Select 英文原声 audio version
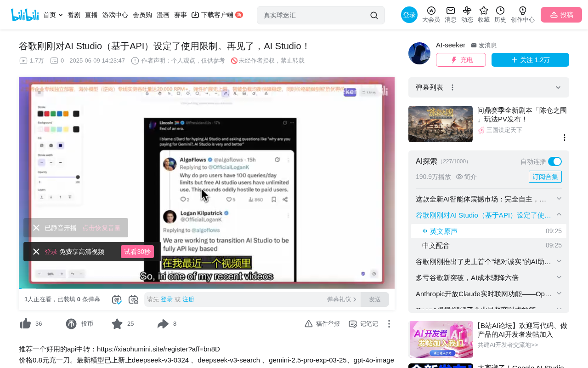 [489, 231]
